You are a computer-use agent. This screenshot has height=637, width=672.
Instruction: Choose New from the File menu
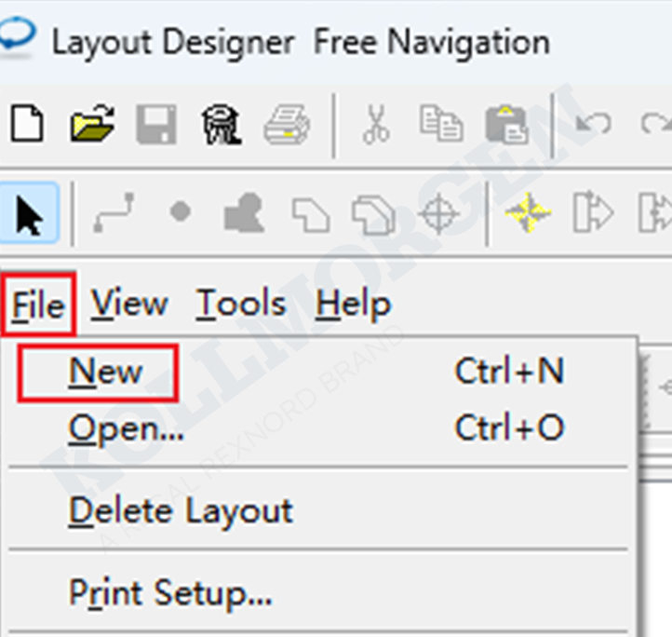point(105,372)
